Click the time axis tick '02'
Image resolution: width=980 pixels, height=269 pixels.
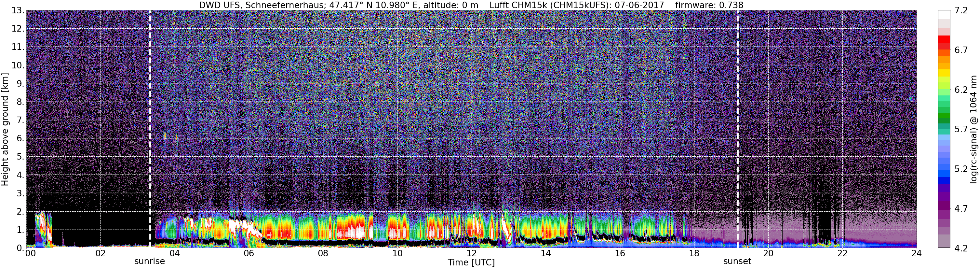pyautogui.click(x=101, y=254)
